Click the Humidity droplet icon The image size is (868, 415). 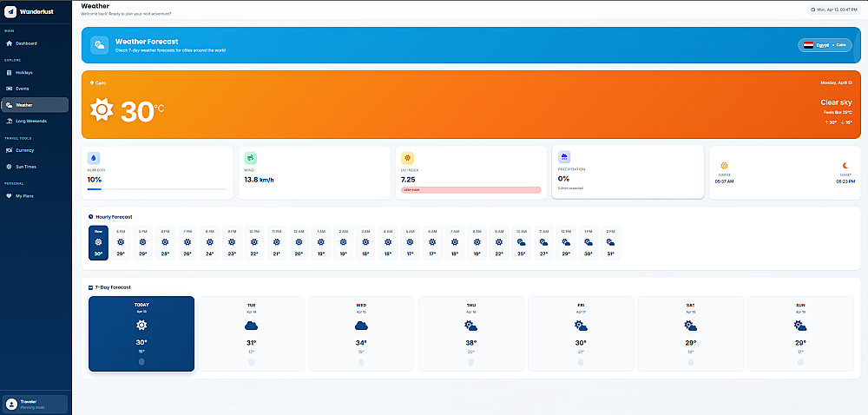pyautogui.click(x=94, y=158)
